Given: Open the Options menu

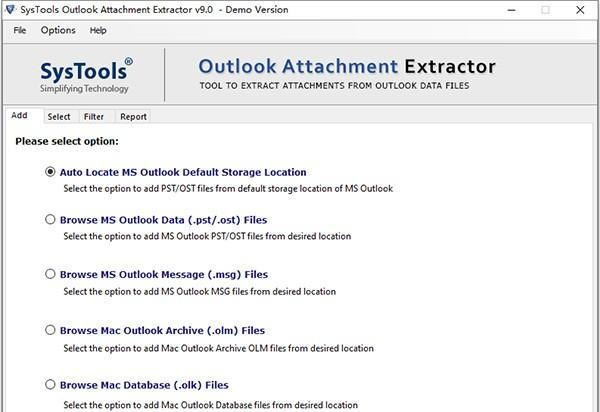Looking at the screenshot, I should tap(58, 30).
